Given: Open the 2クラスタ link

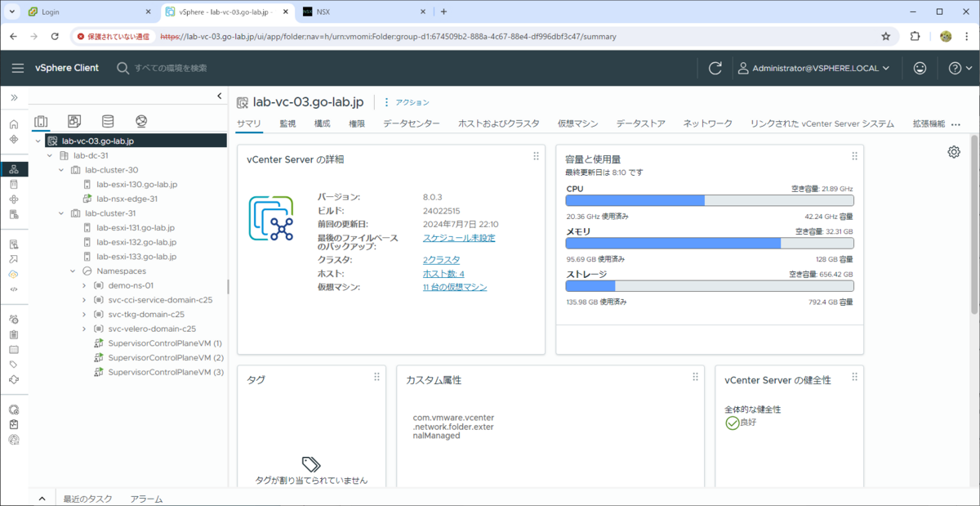Looking at the screenshot, I should (441, 259).
